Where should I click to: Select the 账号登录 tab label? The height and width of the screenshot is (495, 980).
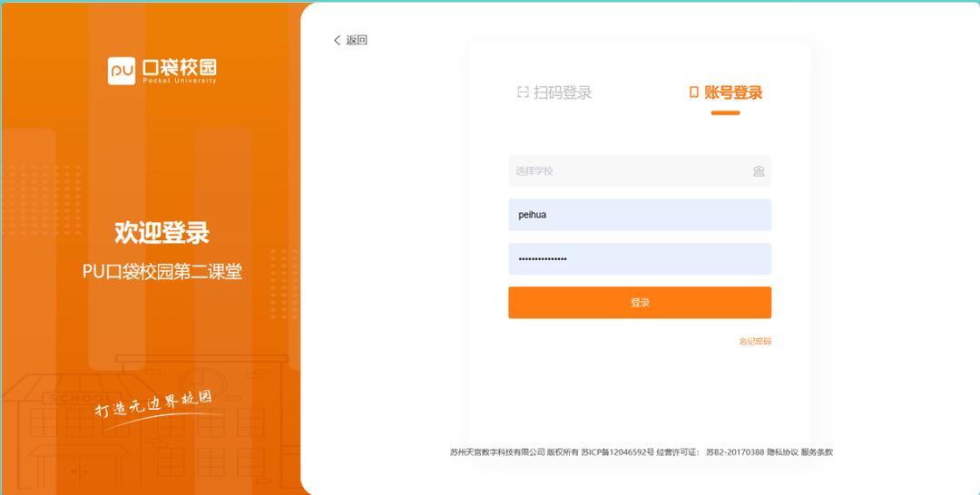coord(733,92)
